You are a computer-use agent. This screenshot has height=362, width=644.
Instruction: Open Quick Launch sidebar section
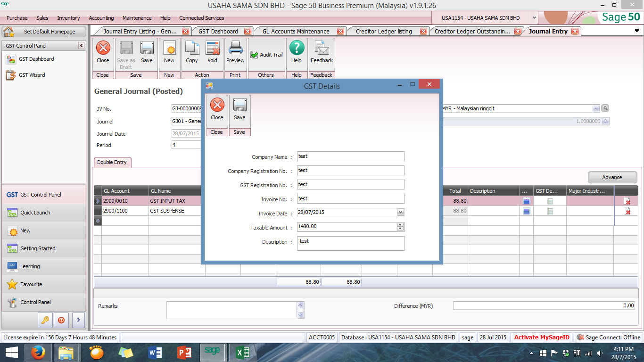click(44, 213)
